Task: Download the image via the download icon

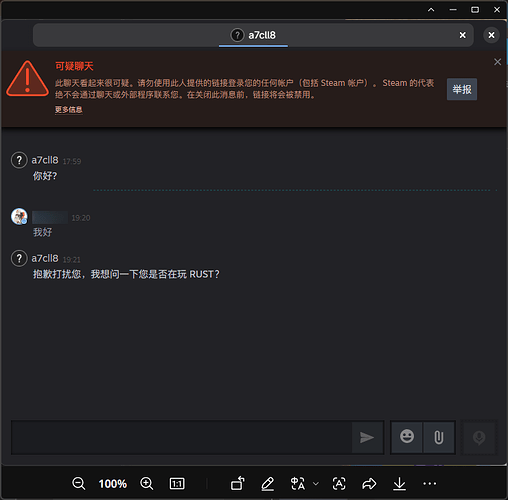Action: tap(399, 484)
